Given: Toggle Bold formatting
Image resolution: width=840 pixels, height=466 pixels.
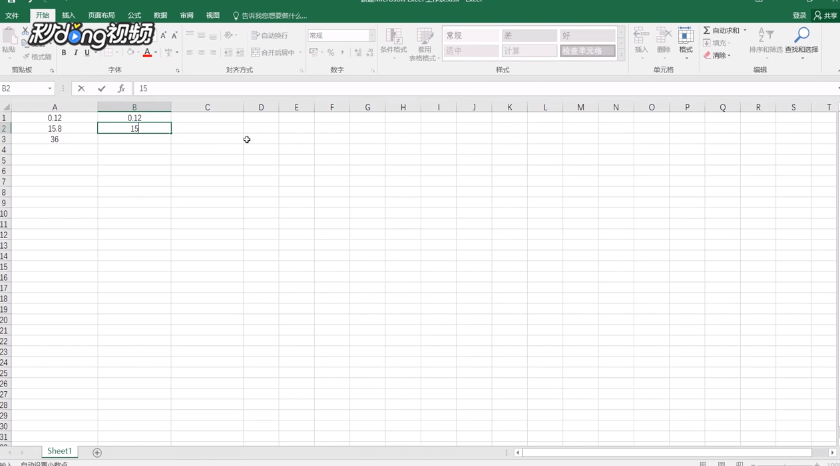Looking at the screenshot, I should (64, 52).
